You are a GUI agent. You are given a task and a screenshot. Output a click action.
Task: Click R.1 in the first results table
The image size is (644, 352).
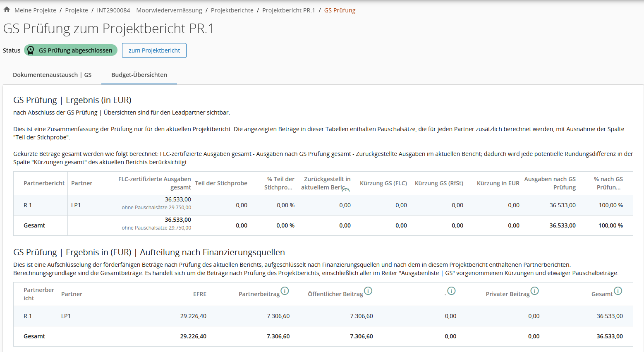click(x=28, y=205)
